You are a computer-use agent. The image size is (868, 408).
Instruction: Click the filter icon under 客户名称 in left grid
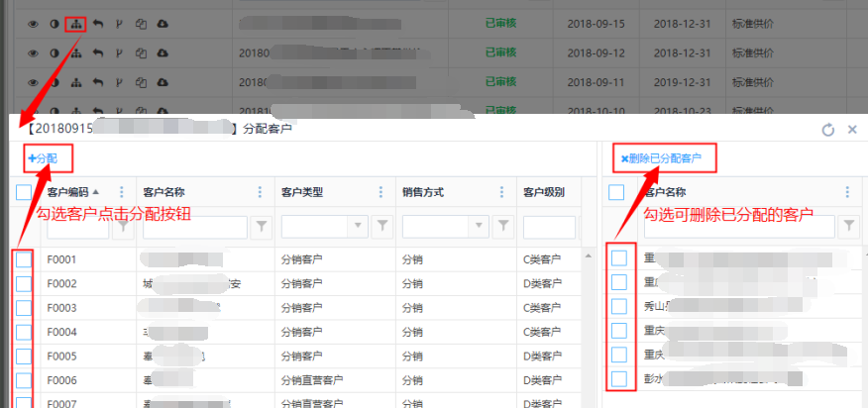coord(261,228)
